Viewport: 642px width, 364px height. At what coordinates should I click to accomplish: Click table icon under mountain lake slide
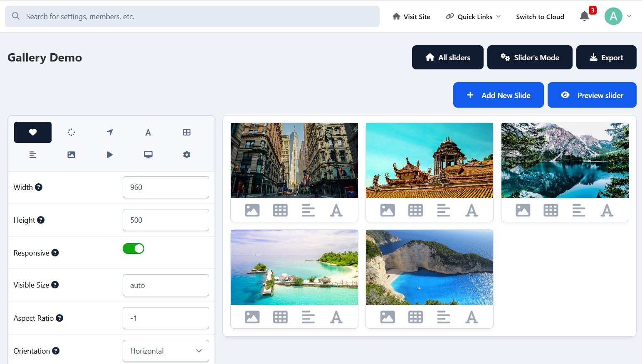[x=551, y=210]
